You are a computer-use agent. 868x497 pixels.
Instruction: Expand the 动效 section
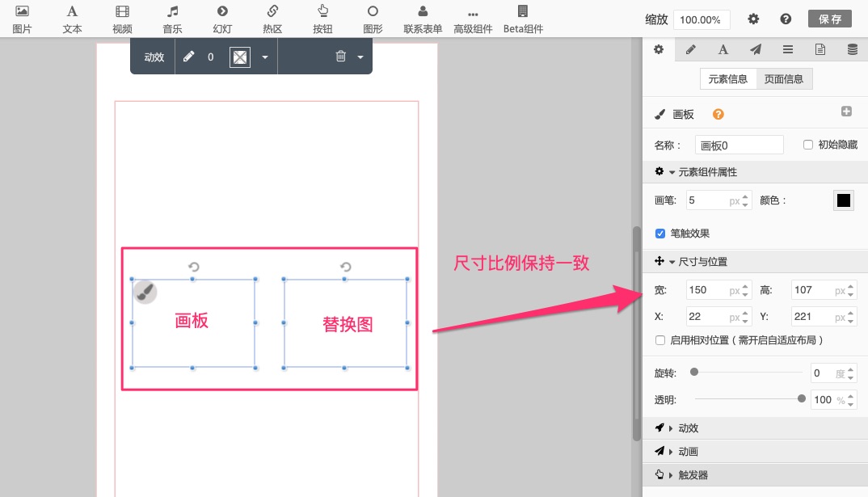[688, 428]
